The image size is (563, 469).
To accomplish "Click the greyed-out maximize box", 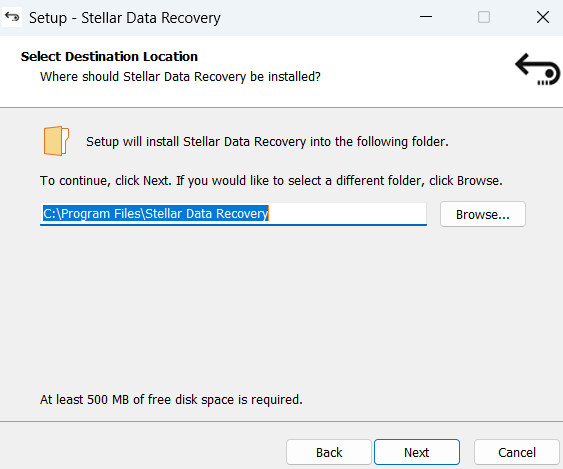I will coord(484,17).
